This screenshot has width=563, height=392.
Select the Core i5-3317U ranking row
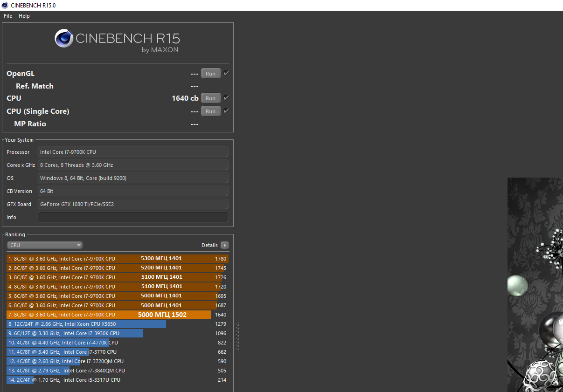pos(118,380)
